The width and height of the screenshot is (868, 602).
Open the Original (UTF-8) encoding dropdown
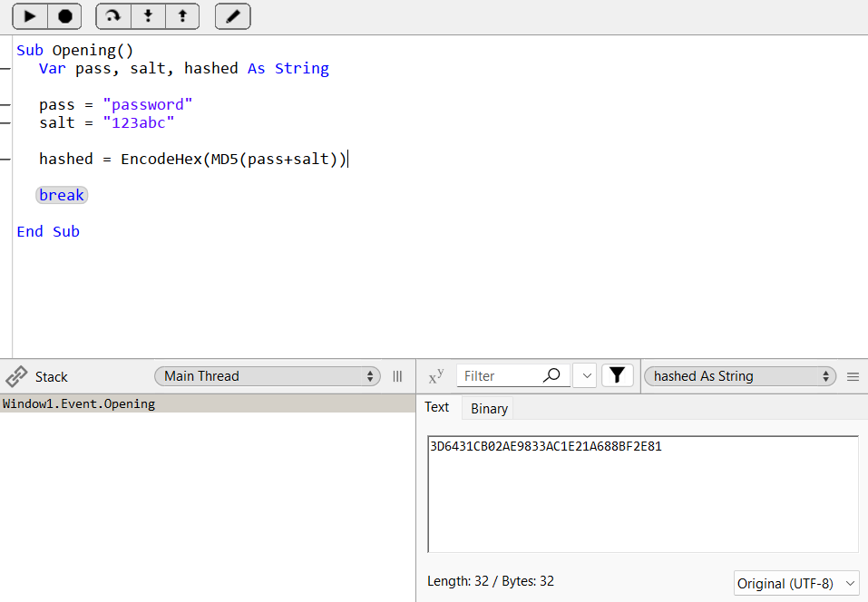tap(796, 583)
